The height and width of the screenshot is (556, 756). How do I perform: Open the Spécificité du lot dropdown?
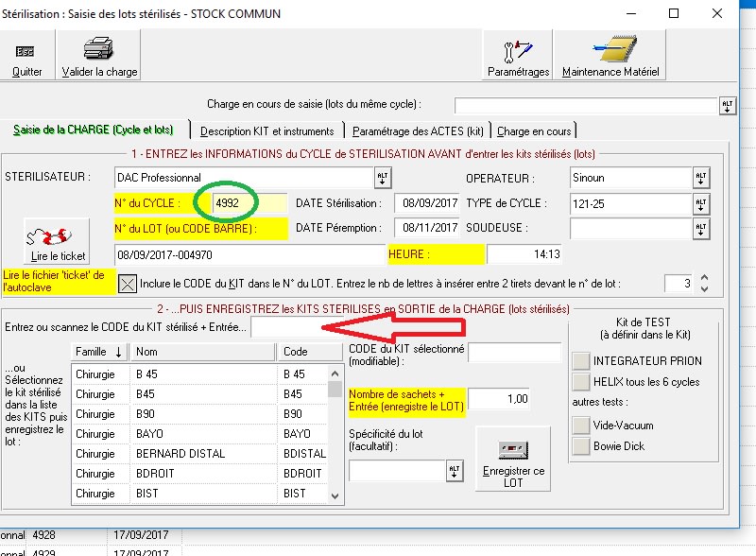coord(455,471)
